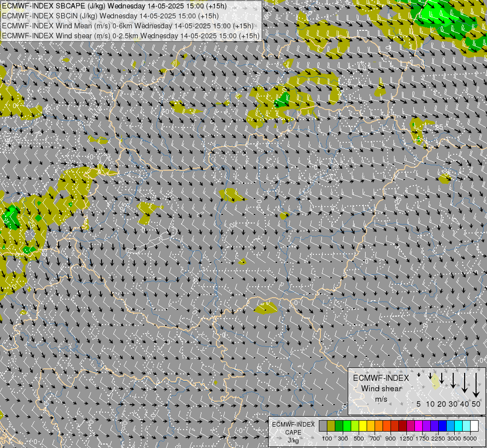
Task: Click the wind shear legend label 30
Action: point(453,404)
